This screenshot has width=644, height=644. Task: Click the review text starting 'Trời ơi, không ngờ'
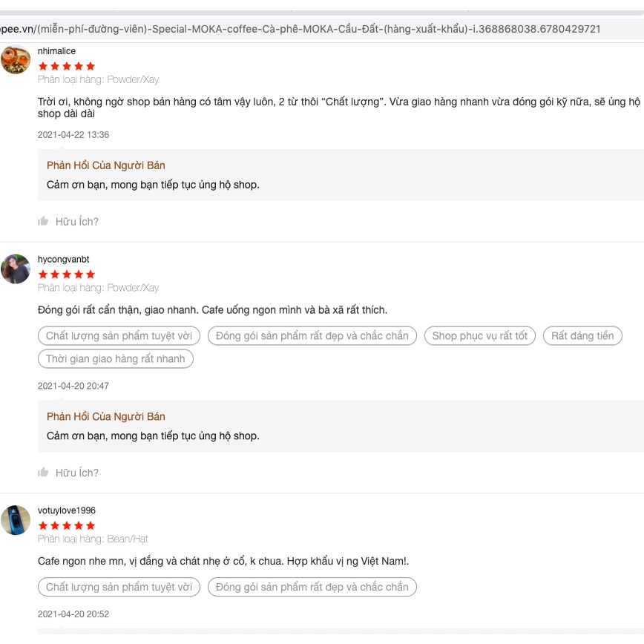(x=339, y=108)
